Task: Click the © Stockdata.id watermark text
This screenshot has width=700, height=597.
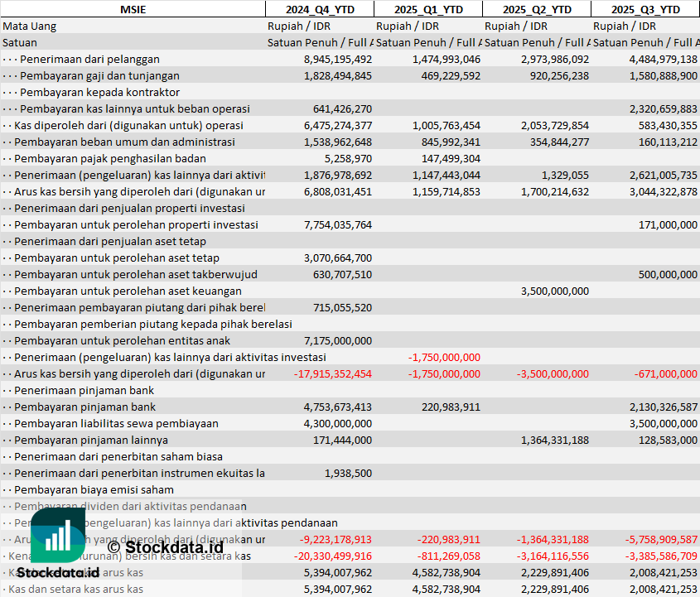Action: pos(165,546)
